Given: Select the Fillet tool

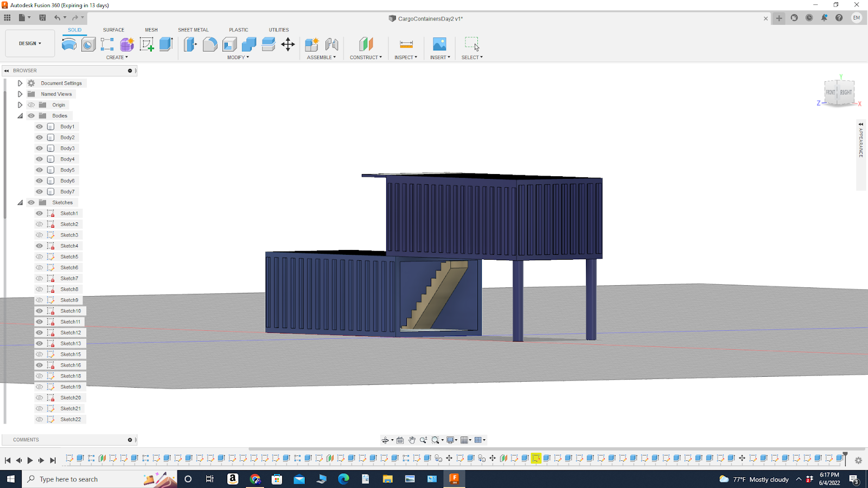Looking at the screenshot, I should (x=210, y=44).
